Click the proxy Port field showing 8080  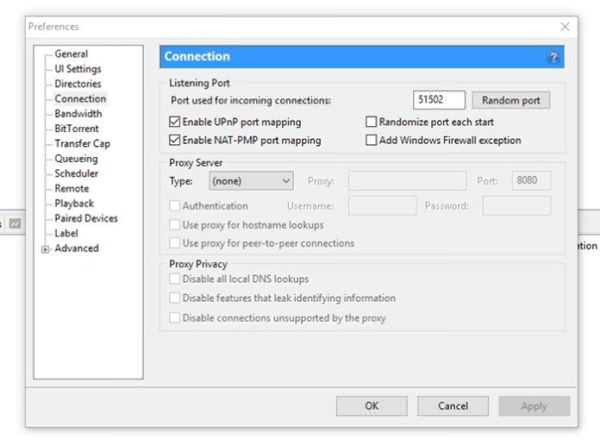point(532,181)
